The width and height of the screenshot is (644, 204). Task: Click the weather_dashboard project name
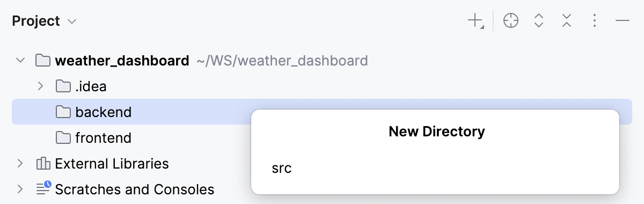(x=122, y=60)
